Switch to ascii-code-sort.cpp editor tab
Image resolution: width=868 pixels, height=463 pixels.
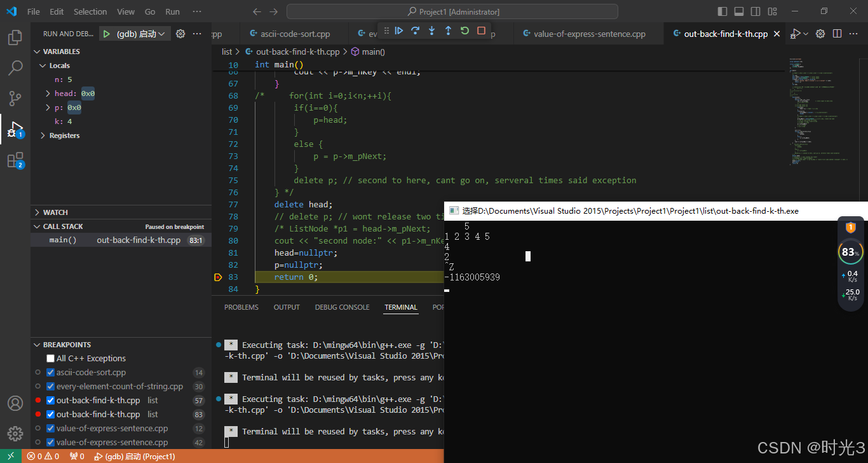click(295, 34)
